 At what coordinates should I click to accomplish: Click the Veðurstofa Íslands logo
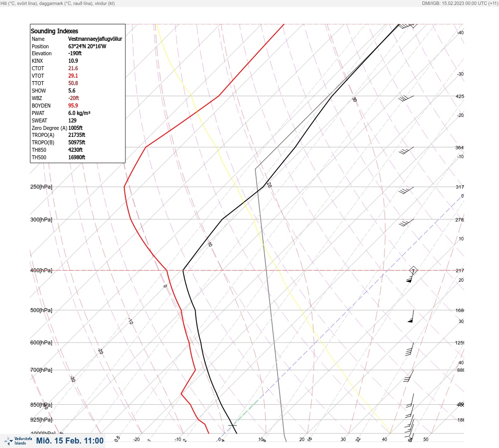pos(18,441)
